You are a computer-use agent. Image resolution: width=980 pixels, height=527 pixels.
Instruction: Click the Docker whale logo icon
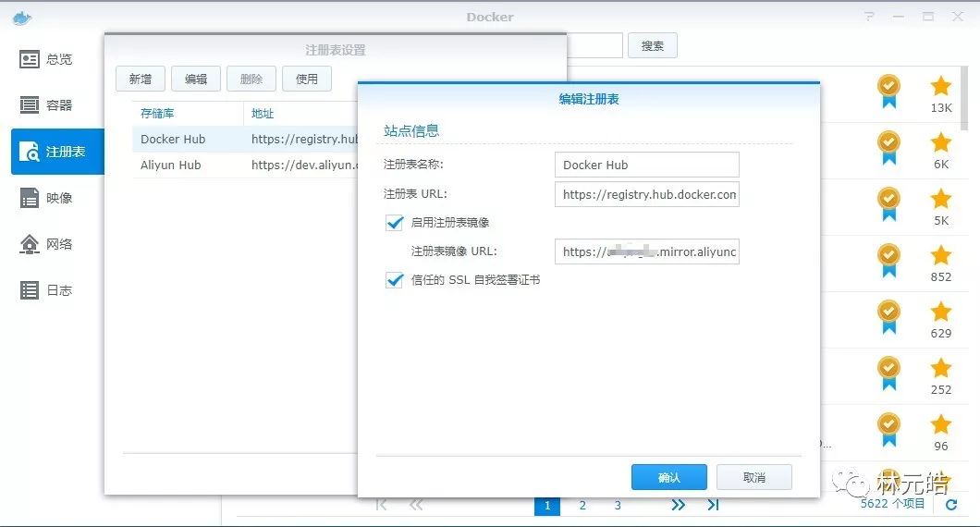pyautogui.click(x=22, y=18)
